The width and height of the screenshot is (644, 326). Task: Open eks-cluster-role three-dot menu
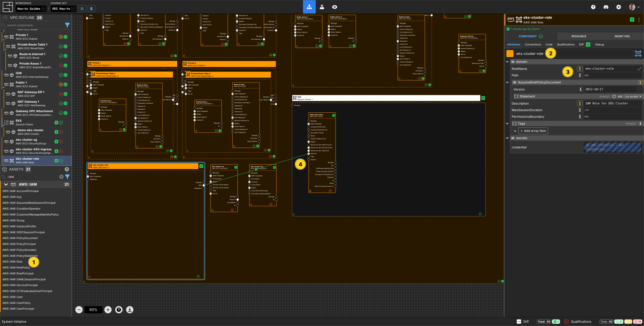click(x=639, y=20)
